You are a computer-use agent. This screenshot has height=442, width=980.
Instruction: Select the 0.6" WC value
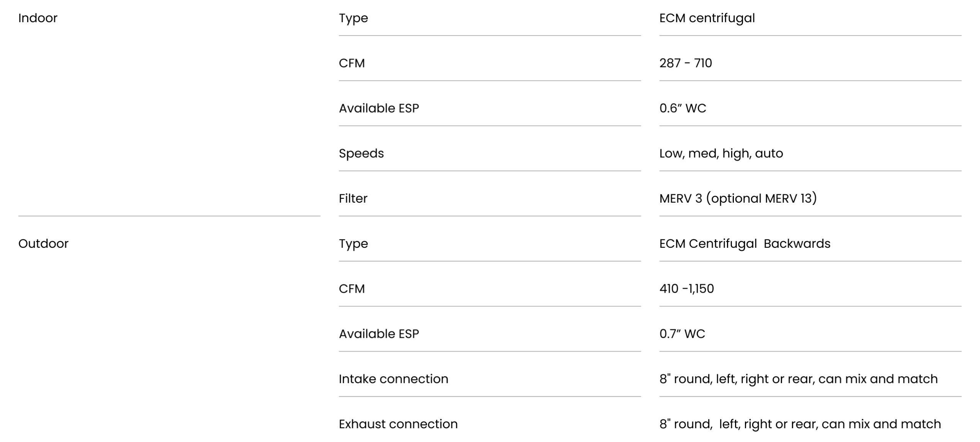[x=682, y=108]
